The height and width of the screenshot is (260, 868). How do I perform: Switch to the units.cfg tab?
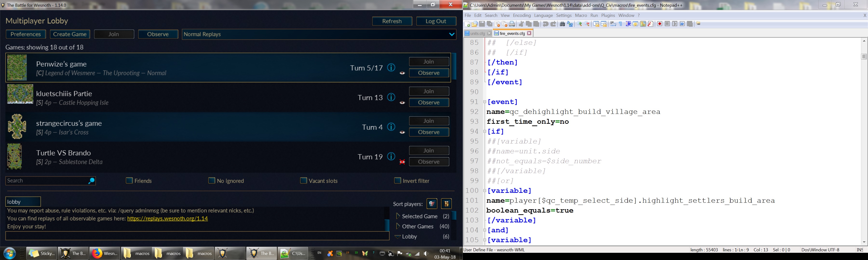tap(478, 33)
